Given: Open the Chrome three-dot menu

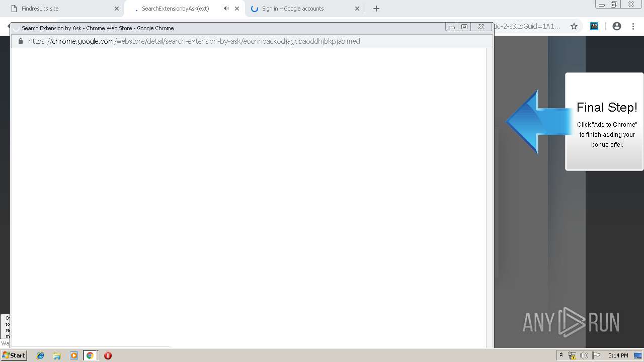Looking at the screenshot, I should 633,26.
